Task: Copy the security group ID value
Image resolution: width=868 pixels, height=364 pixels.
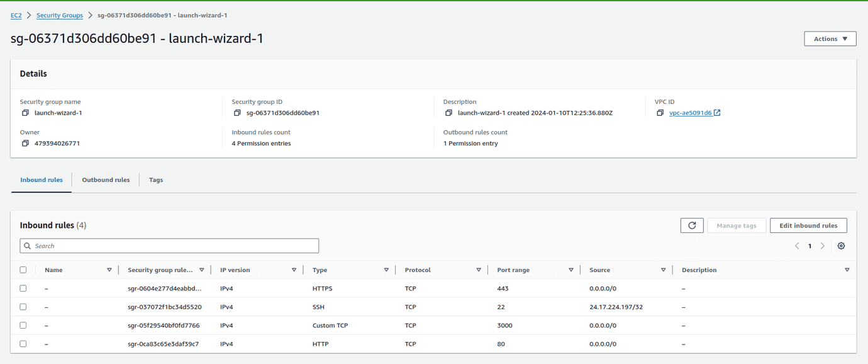Action: coord(237,113)
